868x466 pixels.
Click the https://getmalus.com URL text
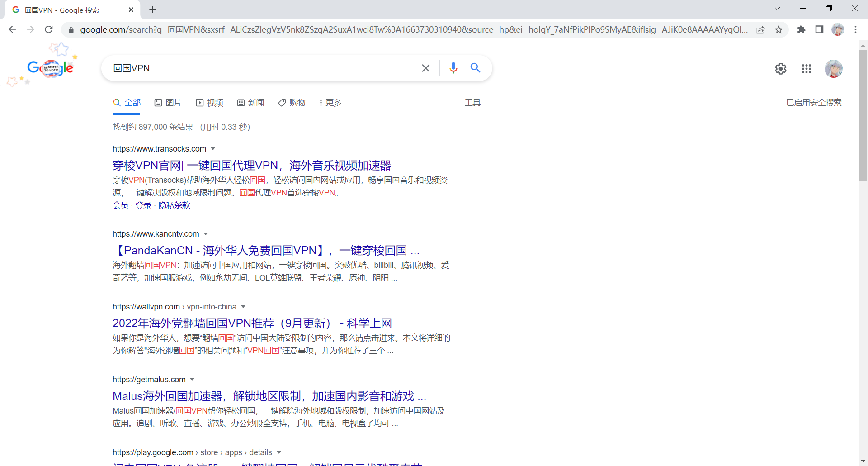149,380
